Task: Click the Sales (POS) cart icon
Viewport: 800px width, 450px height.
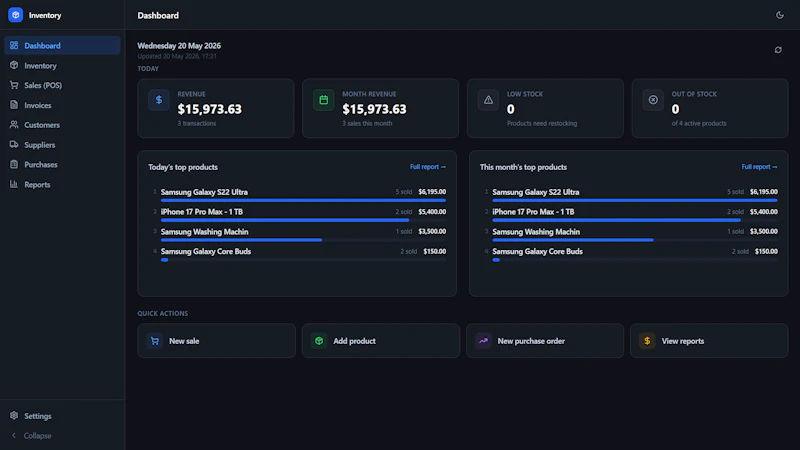Action: (x=14, y=85)
